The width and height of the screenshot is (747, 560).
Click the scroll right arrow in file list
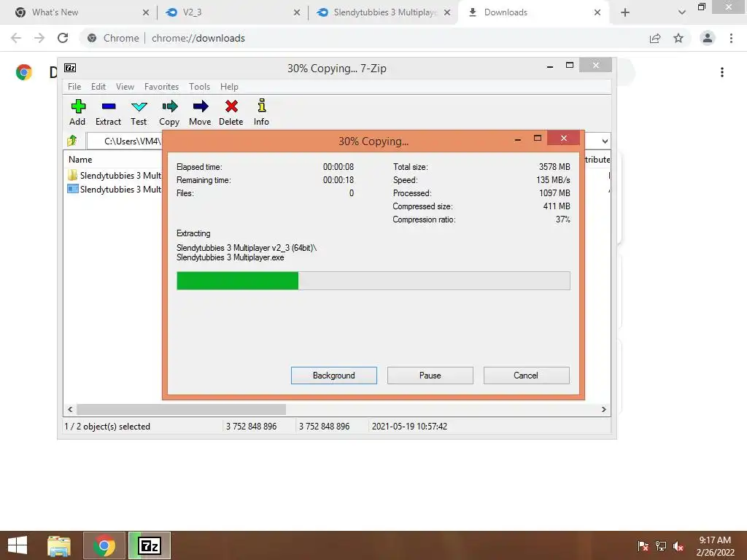(603, 409)
